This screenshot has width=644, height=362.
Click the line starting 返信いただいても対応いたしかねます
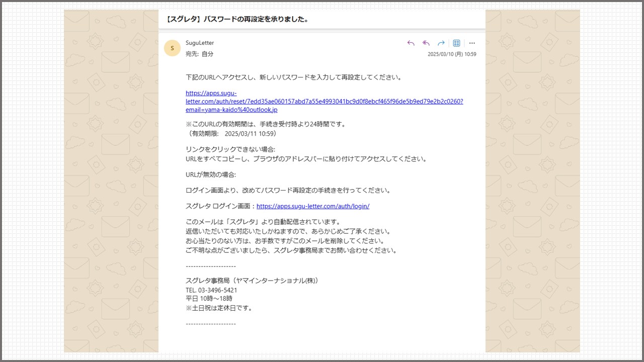point(288,231)
